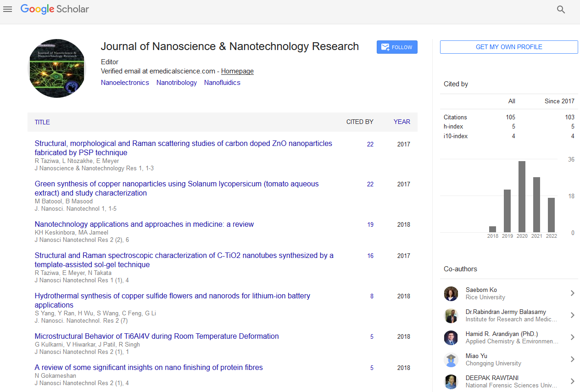Click the search magnifier icon
This screenshot has height=392, width=580.
click(561, 9)
